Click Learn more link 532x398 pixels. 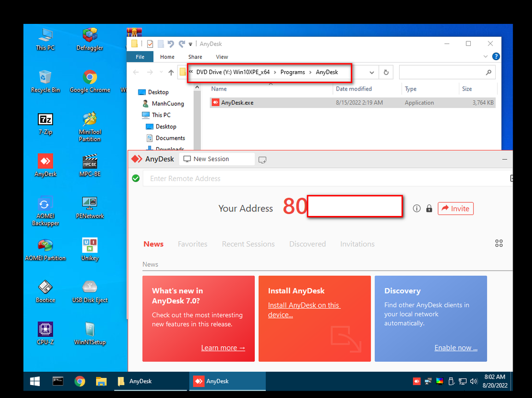pyautogui.click(x=223, y=348)
